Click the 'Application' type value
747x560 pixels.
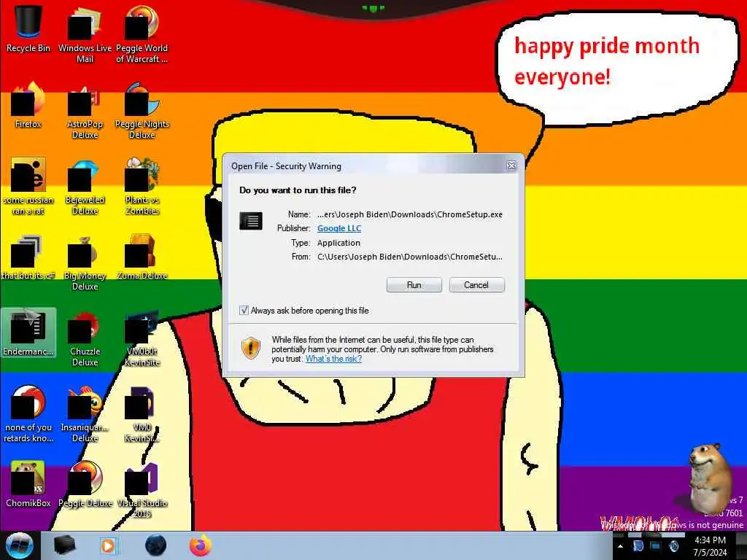coord(338,243)
